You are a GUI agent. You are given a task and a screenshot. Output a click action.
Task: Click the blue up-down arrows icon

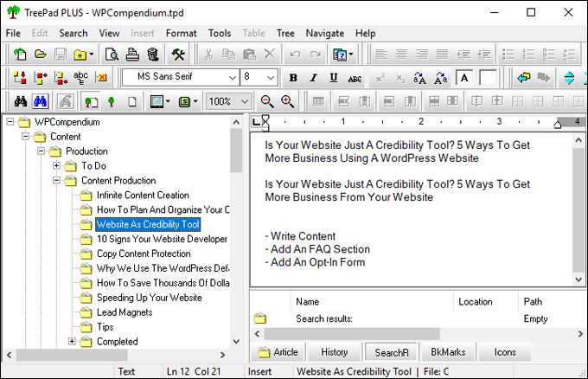click(569, 78)
